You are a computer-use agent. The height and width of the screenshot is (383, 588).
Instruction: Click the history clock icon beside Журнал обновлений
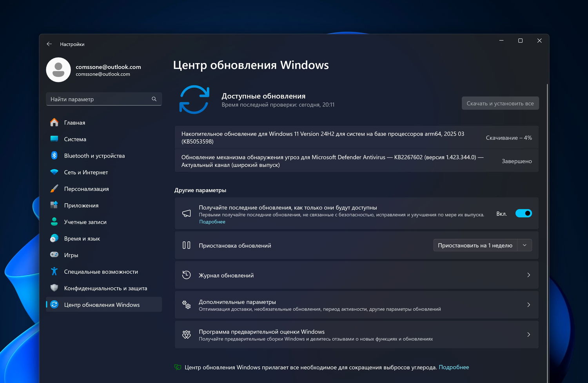187,275
